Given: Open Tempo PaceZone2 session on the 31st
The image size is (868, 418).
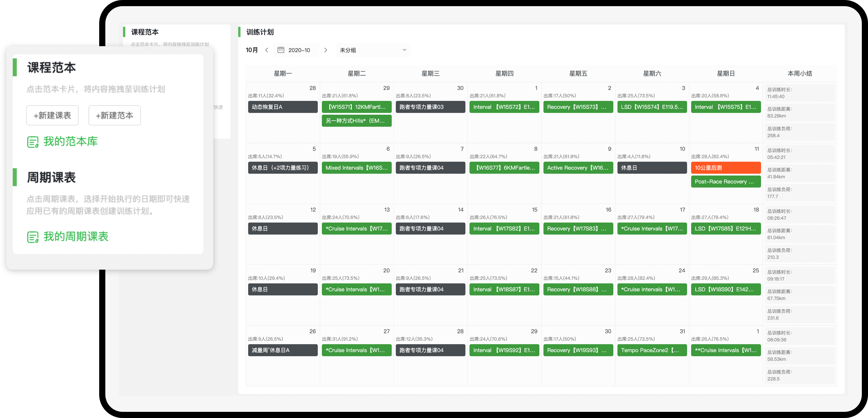Looking at the screenshot, I should point(652,350).
